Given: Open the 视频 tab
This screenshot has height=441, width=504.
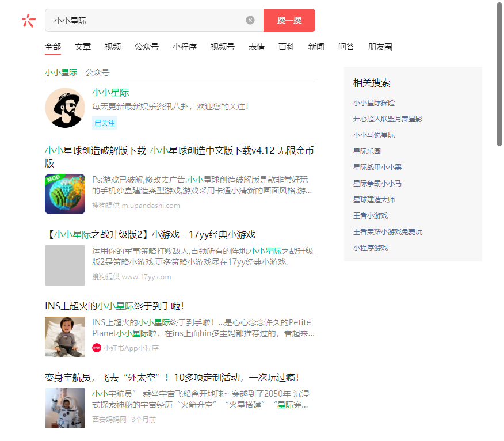Looking at the screenshot, I should click(x=113, y=47).
